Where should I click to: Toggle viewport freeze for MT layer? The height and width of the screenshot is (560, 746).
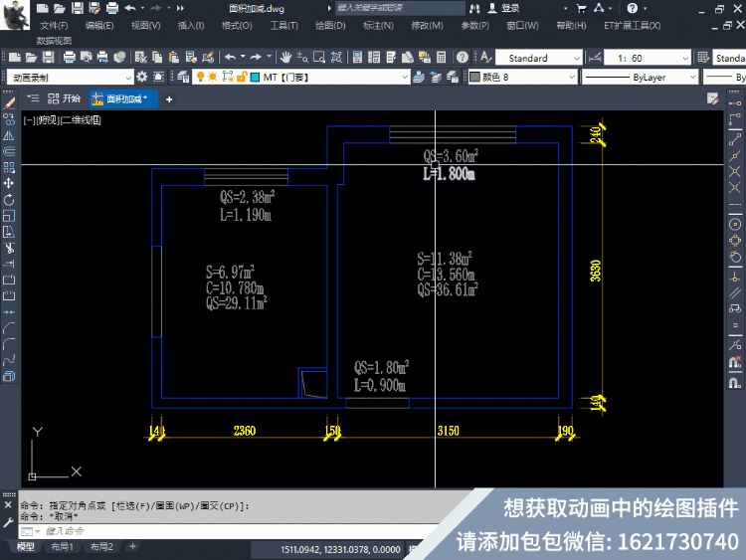[x=228, y=77]
